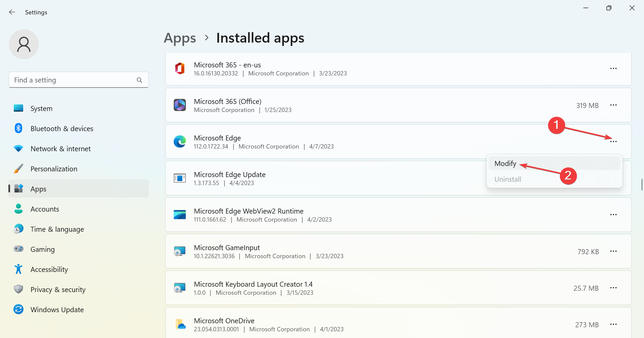Viewport: 644px width, 338px height.
Task: Select Apps in the sidebar
Action: [78, 189]
